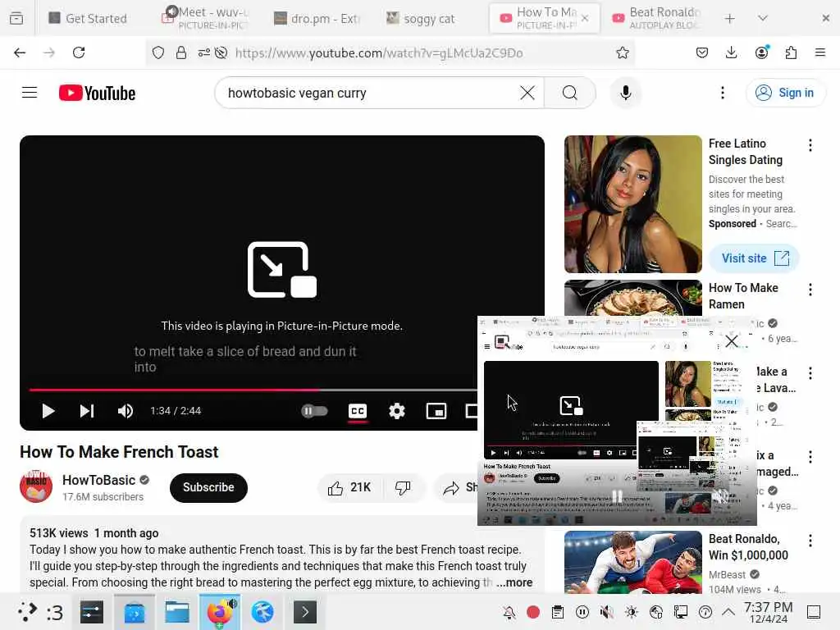Open the YouTube hamburger guide menu
This screenshot has width=840, height=630.
(x=30, y=93)
